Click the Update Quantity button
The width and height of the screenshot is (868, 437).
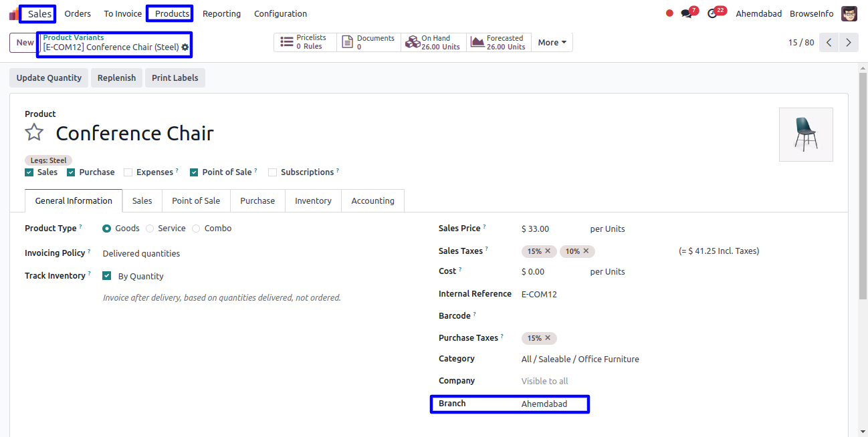point(49,78)
